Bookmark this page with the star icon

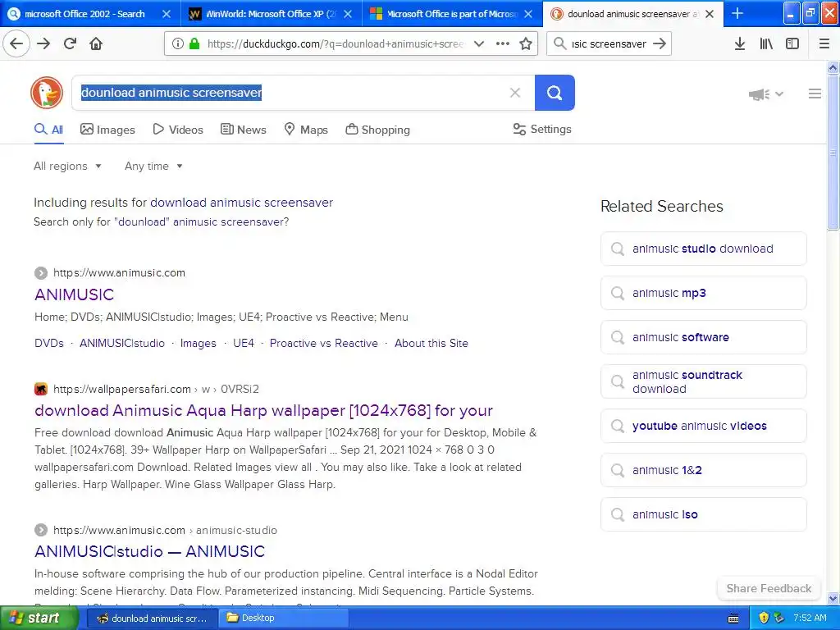pos(526,43)
